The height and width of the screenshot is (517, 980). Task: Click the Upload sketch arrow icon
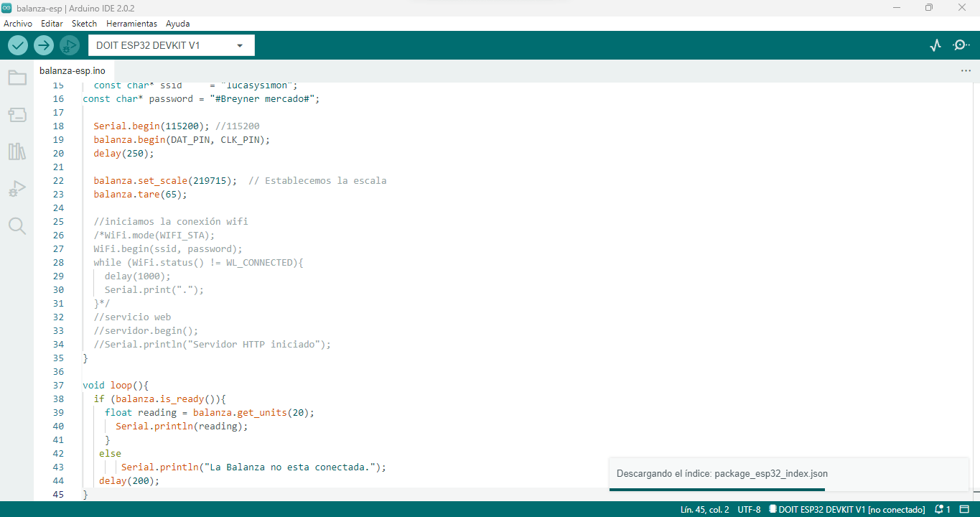43,45
